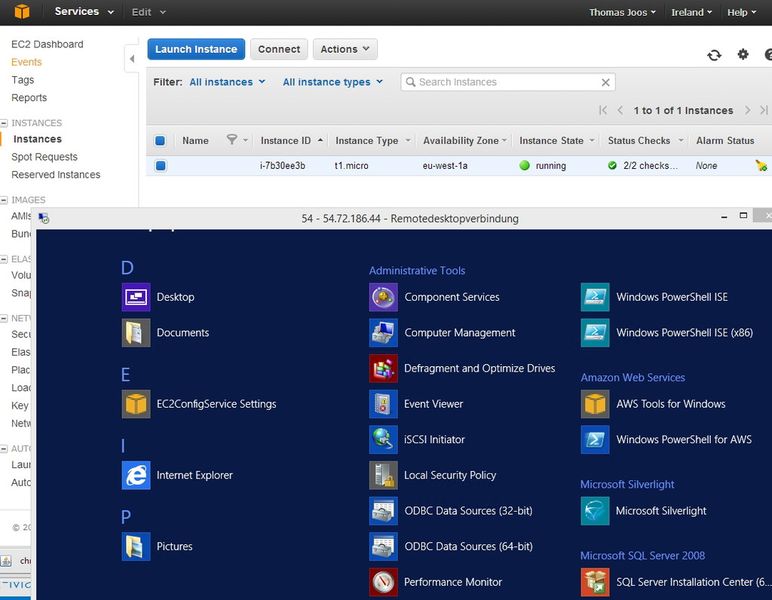Open the Edit menu

coord(149,12)
